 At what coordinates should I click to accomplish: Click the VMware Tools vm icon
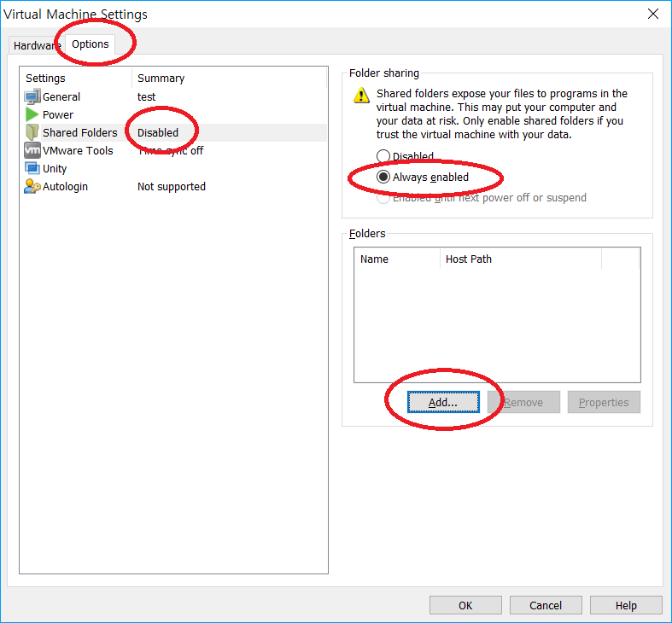[32, 150]
